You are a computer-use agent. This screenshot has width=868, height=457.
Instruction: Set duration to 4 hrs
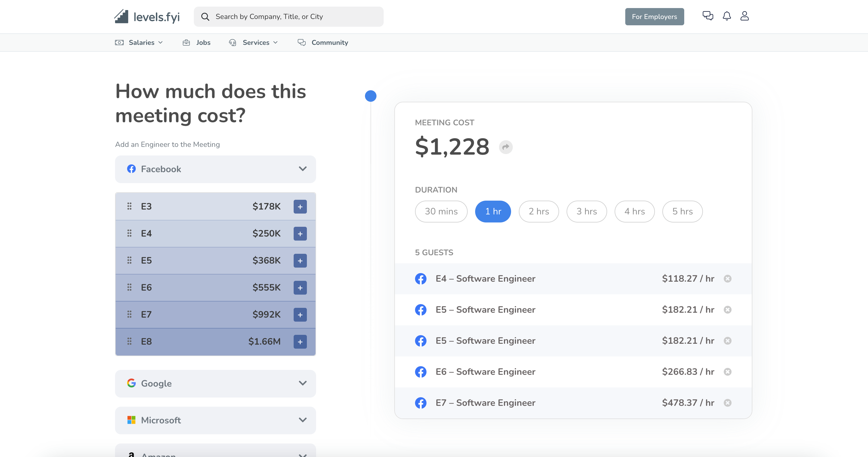pos(634,212)
